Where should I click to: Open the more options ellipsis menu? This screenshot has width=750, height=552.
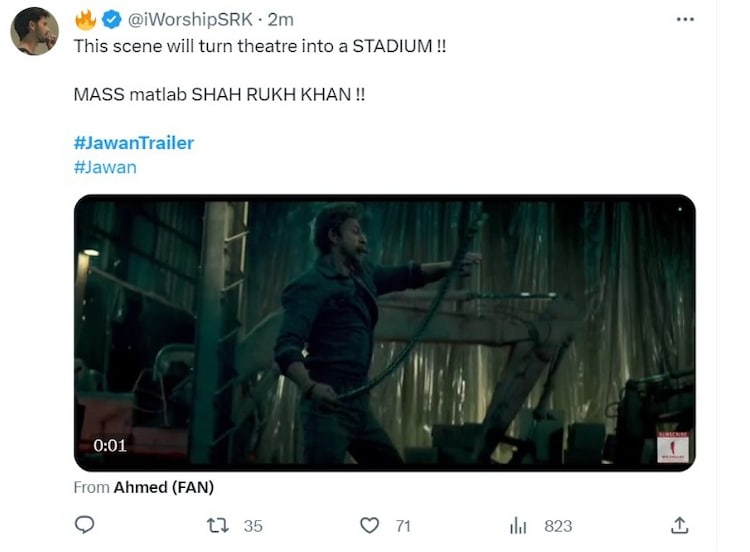(684, 19)
